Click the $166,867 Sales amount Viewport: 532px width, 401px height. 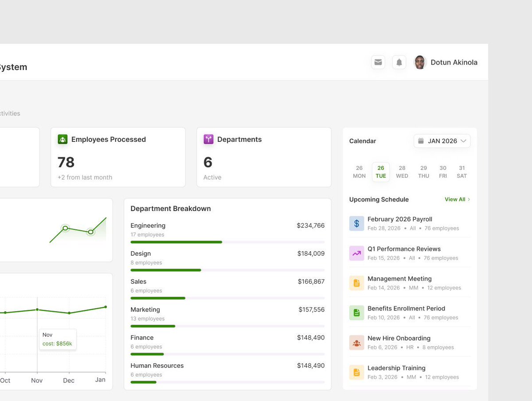pos(311,281)
